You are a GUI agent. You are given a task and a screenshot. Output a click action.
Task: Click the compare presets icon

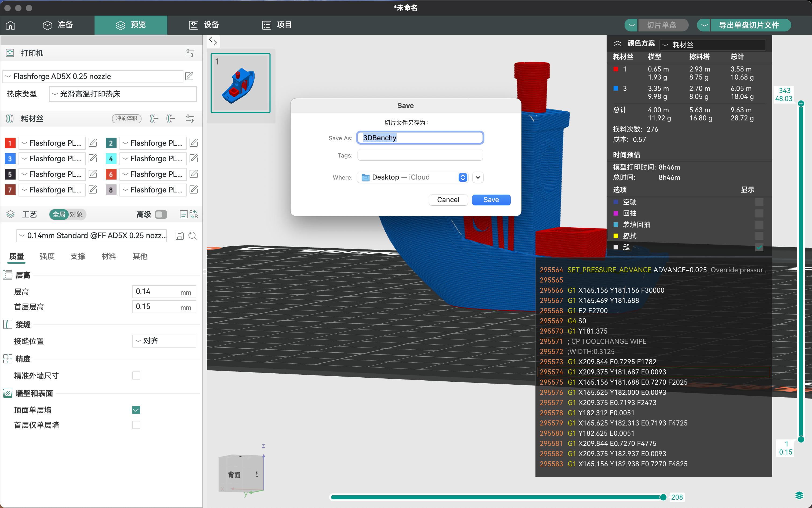194,214
